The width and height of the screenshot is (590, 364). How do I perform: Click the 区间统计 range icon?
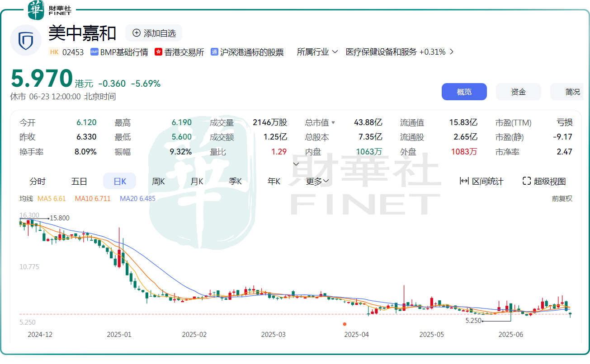(464, 181)
